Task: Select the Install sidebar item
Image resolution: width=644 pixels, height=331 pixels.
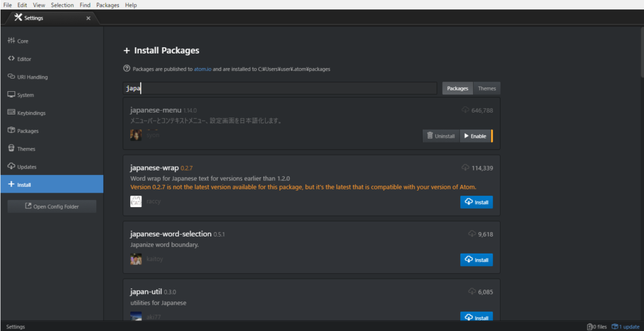Action: click(x=52, y=184)
